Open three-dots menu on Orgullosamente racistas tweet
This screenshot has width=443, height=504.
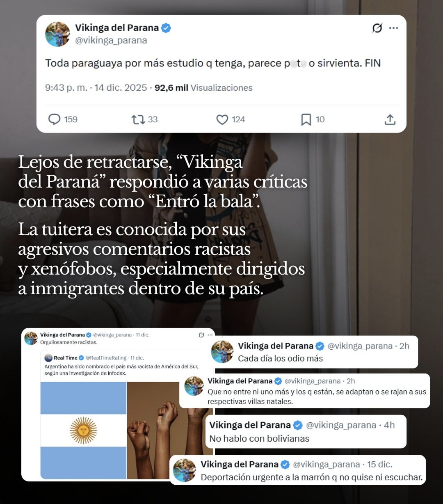[x=210, y=335]
